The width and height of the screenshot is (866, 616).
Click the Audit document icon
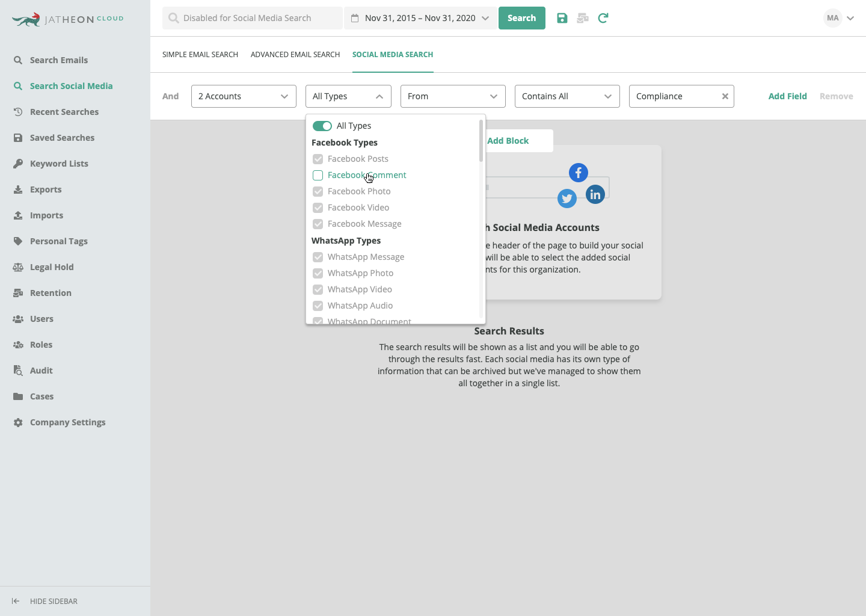pyautogui.click(x=18, y=371)
